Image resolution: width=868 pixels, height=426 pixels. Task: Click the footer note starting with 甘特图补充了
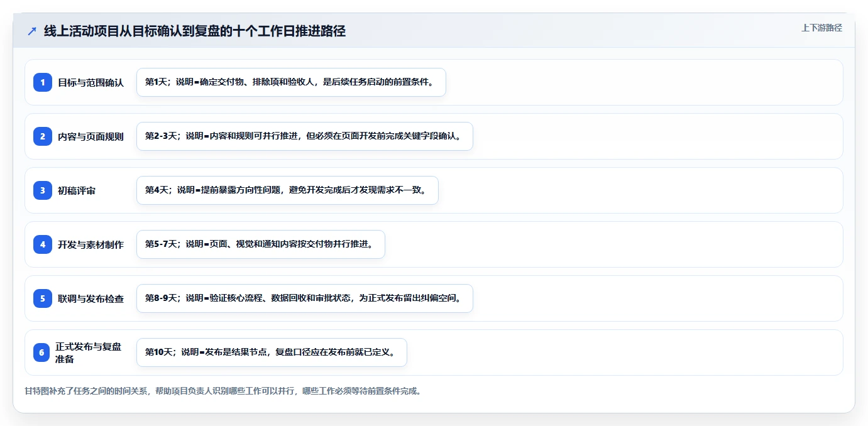[x=222, y=391]
